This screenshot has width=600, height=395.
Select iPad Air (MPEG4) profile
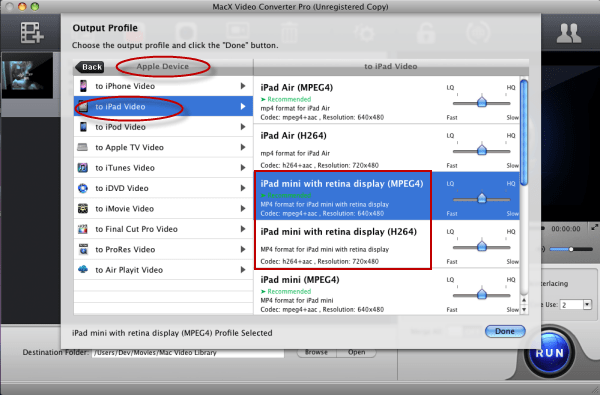[x=386, y=100]
